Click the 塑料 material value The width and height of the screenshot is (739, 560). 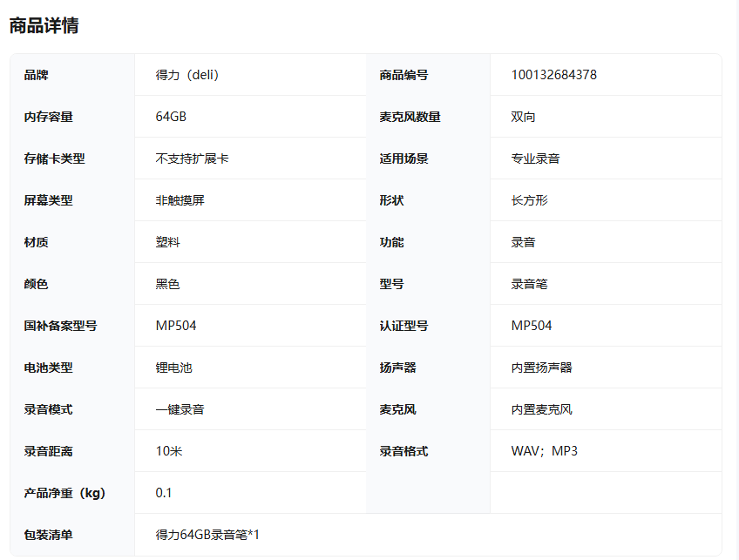click(x=168, y=243)
